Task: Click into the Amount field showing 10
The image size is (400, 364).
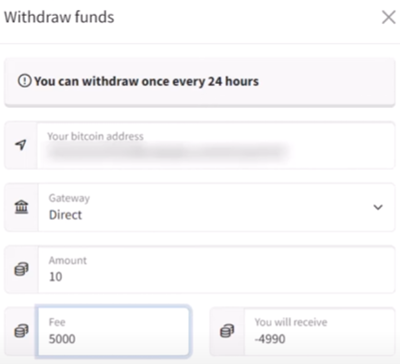Action: click(x=217, y=269)
